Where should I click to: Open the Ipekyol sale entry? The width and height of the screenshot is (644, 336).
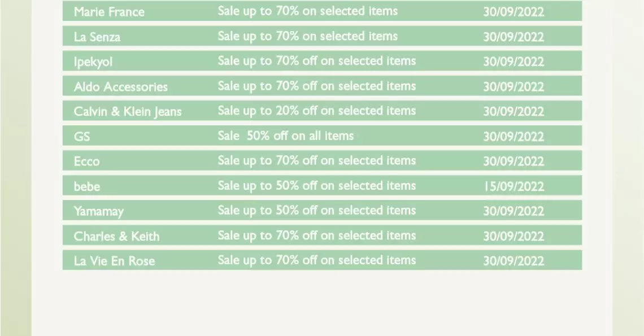(x=322, y=61)
